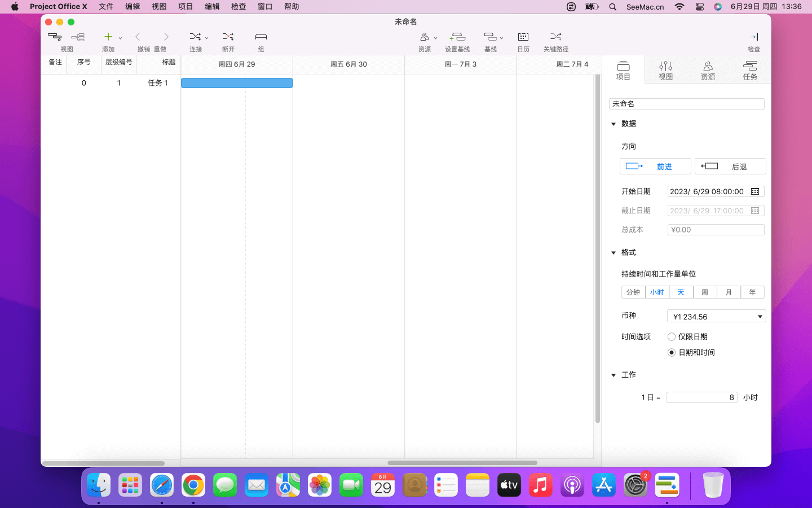Open the 币种 currency dropdown
Viewport: 812px width, 508px height.
pyautogui.click(x=716, y=317)
